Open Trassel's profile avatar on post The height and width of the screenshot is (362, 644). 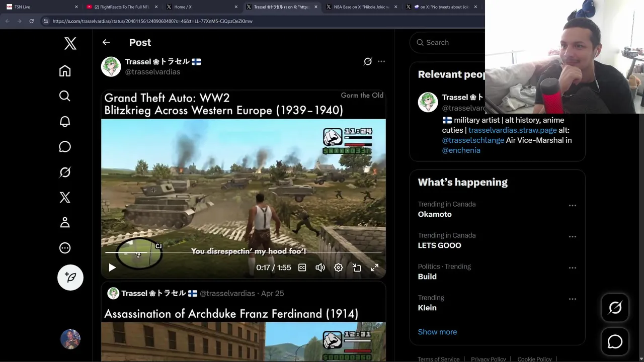(111, 66)
